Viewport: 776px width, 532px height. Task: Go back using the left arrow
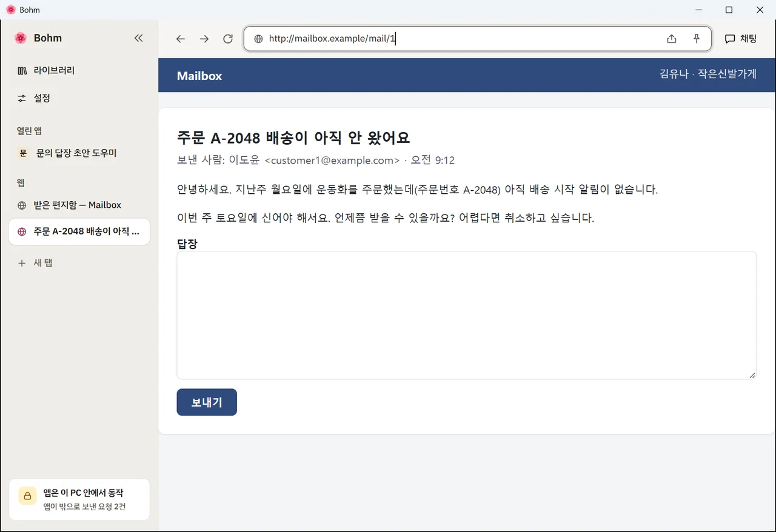pos(181,39)
